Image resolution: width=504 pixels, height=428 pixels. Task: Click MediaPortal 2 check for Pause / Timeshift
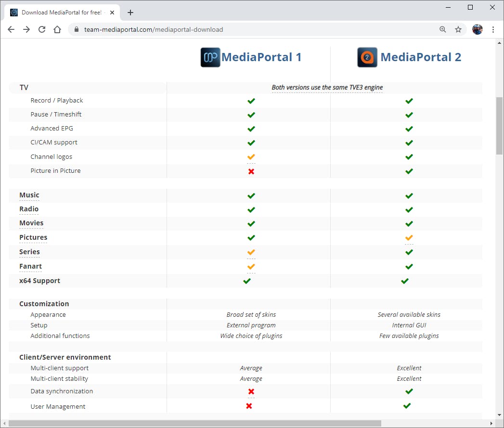tap(409, 115)
